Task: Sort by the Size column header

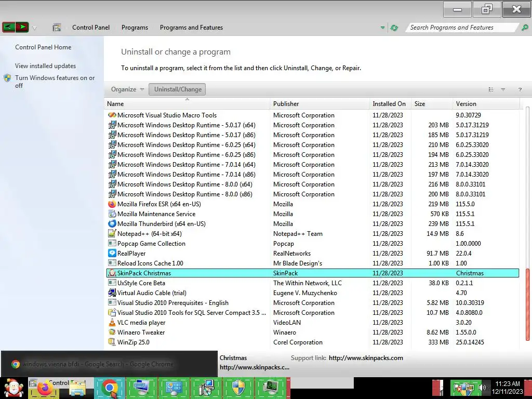Action: [x=432, y=104]
